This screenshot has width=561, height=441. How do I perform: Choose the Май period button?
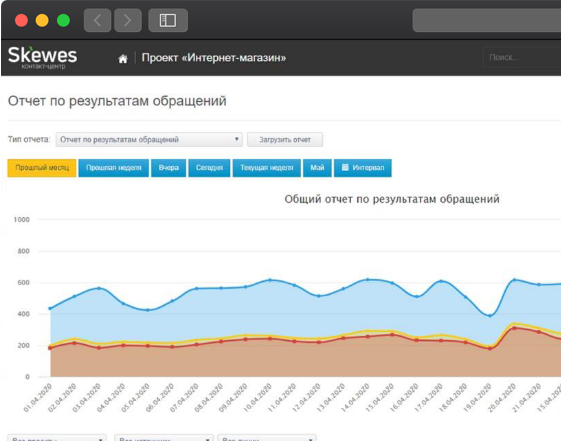(x=317, y=168)
